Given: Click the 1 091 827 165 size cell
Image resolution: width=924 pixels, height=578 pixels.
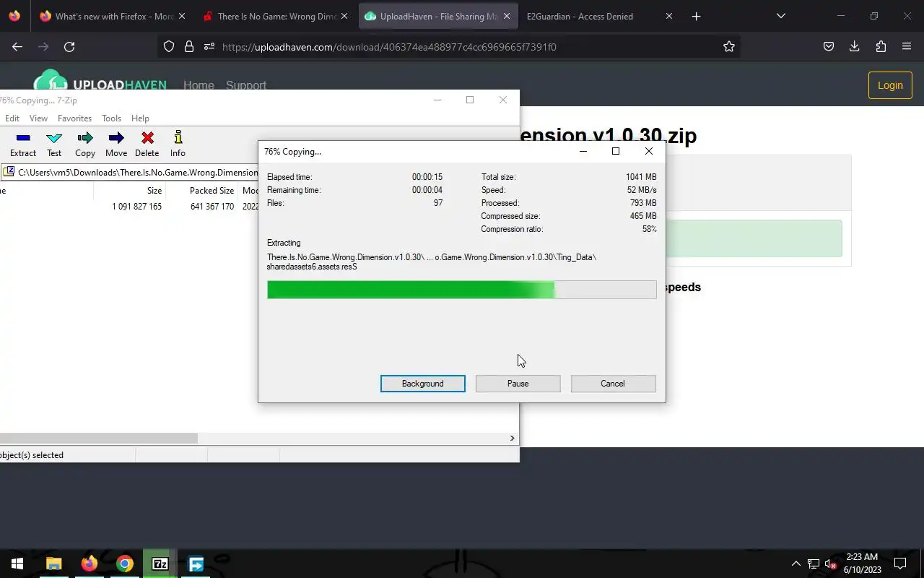Looking at the screenshot, I should [x=136, y=207].
